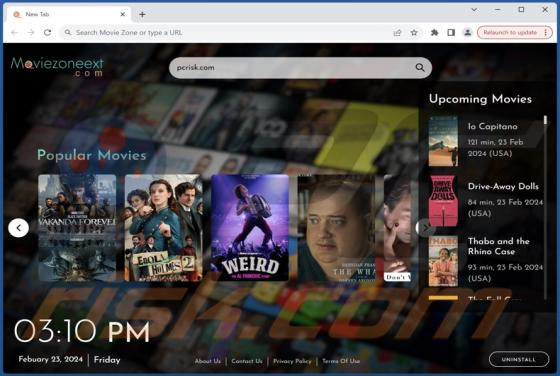Screen dimensions: 560x376
Task: Open the tab search dropdown chevron
Action: 474,10
